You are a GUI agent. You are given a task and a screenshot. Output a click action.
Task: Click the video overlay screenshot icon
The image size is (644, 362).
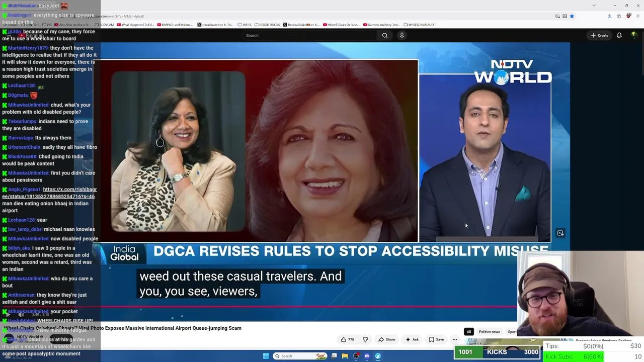(x=560, y=233)
